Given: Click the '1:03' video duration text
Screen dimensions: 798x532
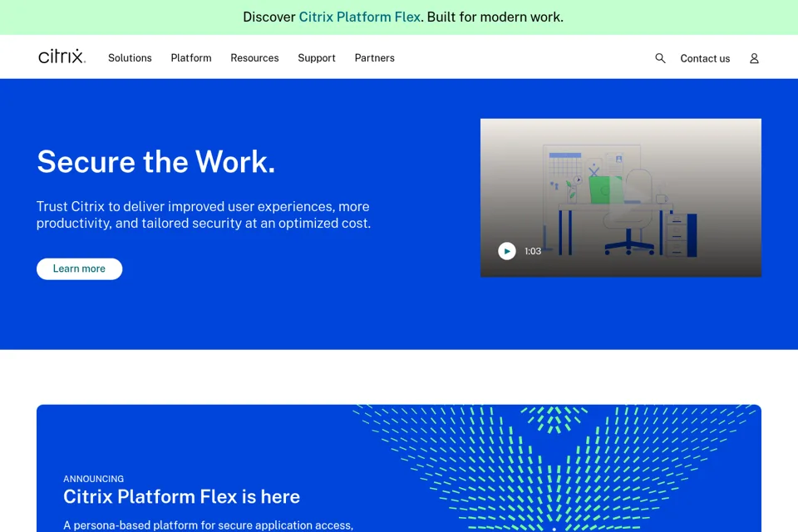Looking at the screenshot, I should pyautogui.click(x=533, y=251).
